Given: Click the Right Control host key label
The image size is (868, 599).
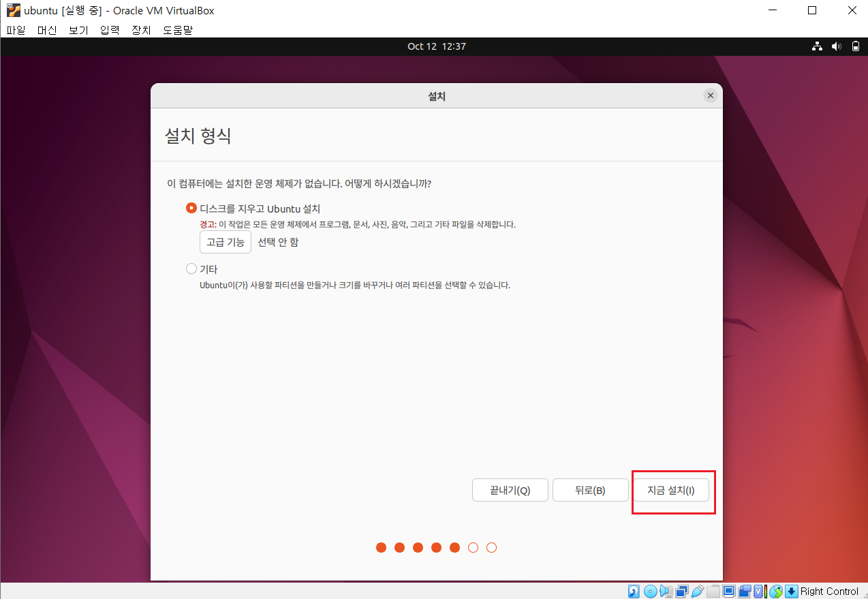Looking at the screenshot, I should [829, 591].
